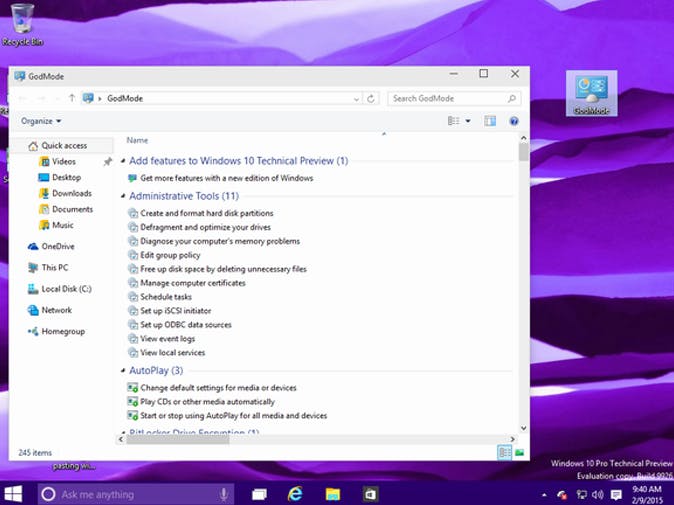This screenshot has width=674, height=505.
Task: Open File Explorer from the taskbar
Action: 333,495
